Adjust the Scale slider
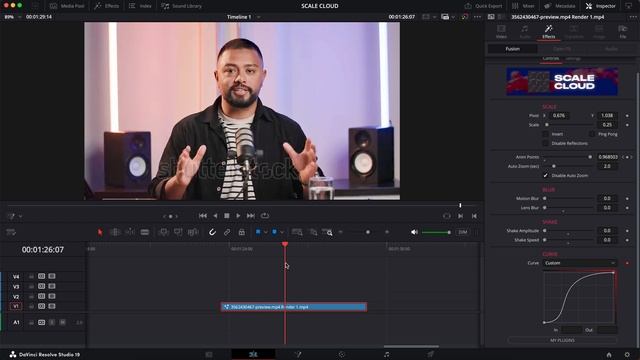 click(569, 125)
